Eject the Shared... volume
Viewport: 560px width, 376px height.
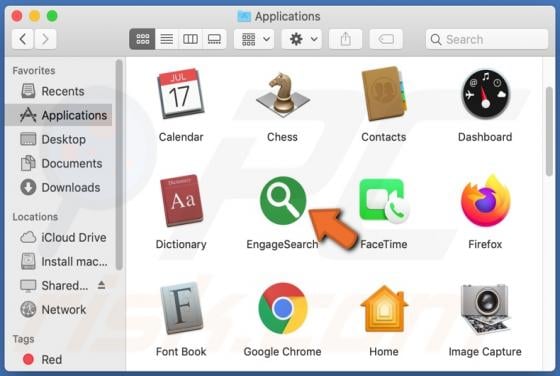pyautogui.click(x=101, y=285)
